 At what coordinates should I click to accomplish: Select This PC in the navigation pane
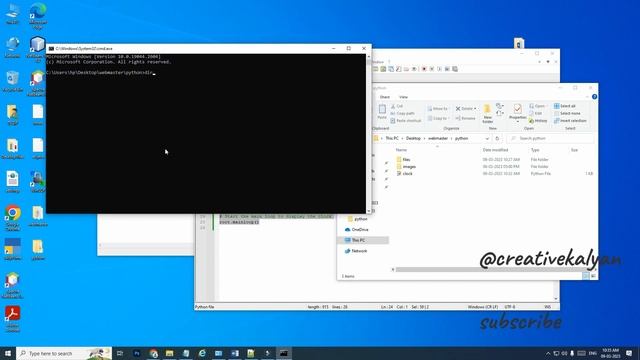click(x=358, y=240)
